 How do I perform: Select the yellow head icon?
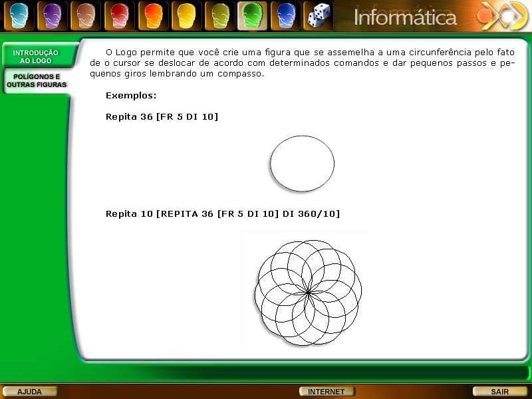(x=186, y=15)
